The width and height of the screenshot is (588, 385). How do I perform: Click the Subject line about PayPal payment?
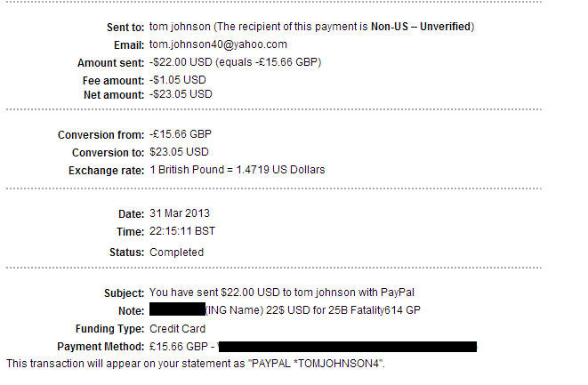click(282, 293)
